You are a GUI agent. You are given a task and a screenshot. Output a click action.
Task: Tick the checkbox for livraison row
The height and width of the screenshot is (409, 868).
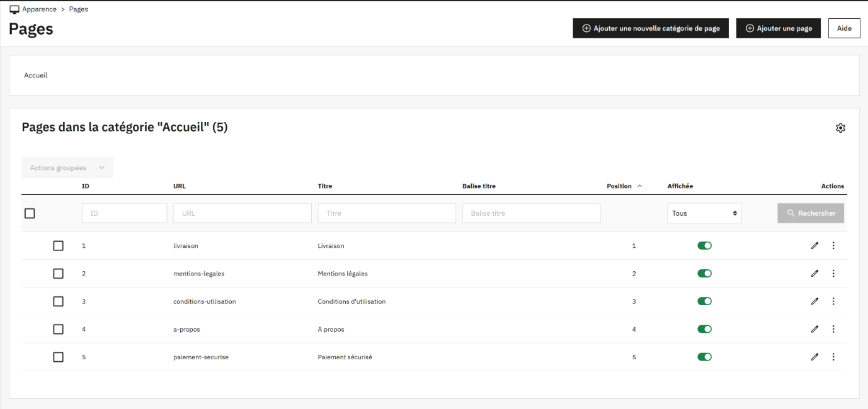[59, 245]
